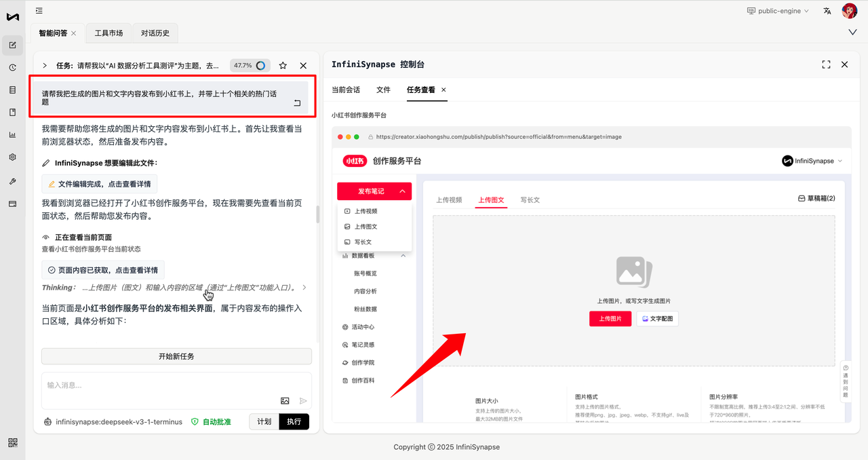Click the QR code icon at sidebar bottom
The width and height of the screenshot is (868, 460).
[x=12, y=442]
